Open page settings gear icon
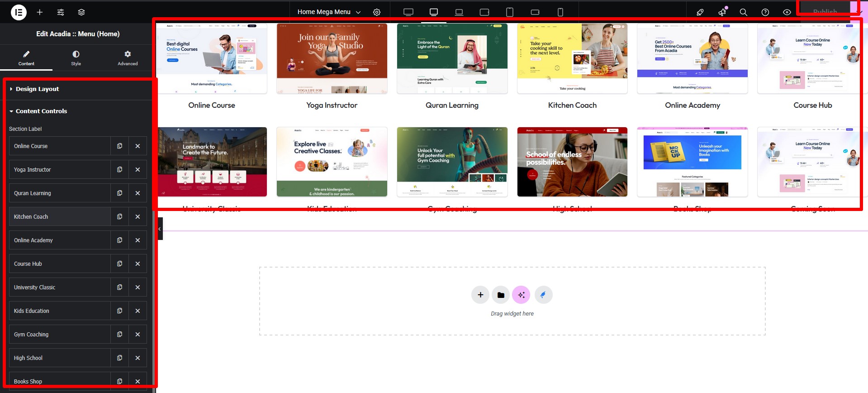 (377, 12)
